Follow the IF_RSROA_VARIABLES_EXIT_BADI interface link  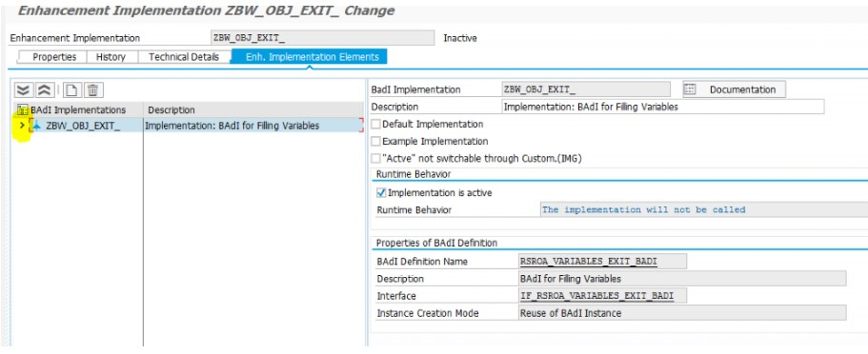click(x=596, y=296)
